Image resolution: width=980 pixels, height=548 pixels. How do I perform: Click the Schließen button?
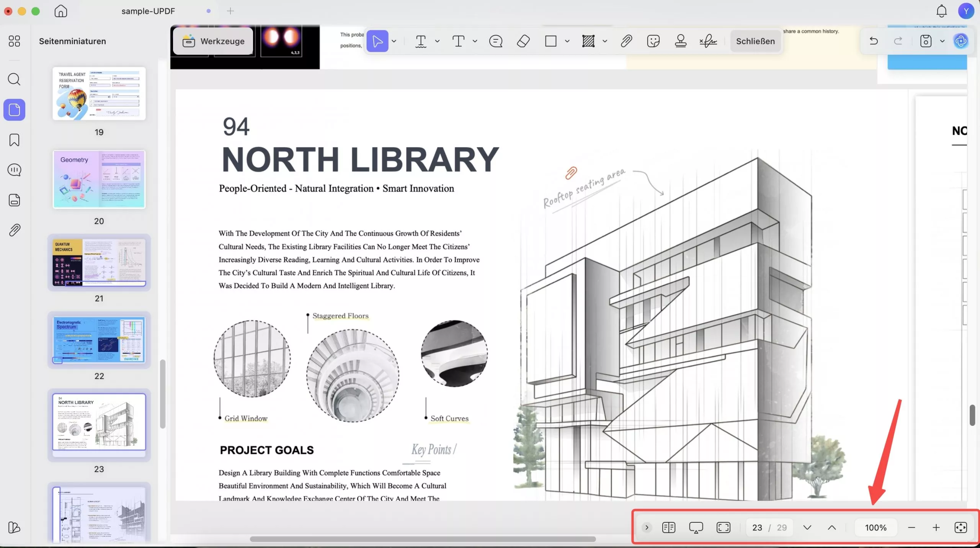click(x=755, y=41)
